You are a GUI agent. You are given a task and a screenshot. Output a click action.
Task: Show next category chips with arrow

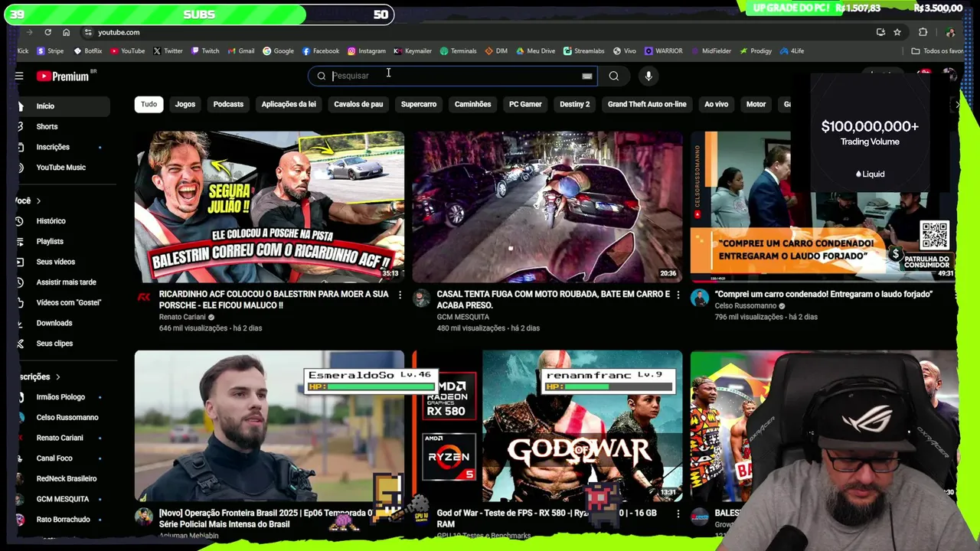coord(956,104)
